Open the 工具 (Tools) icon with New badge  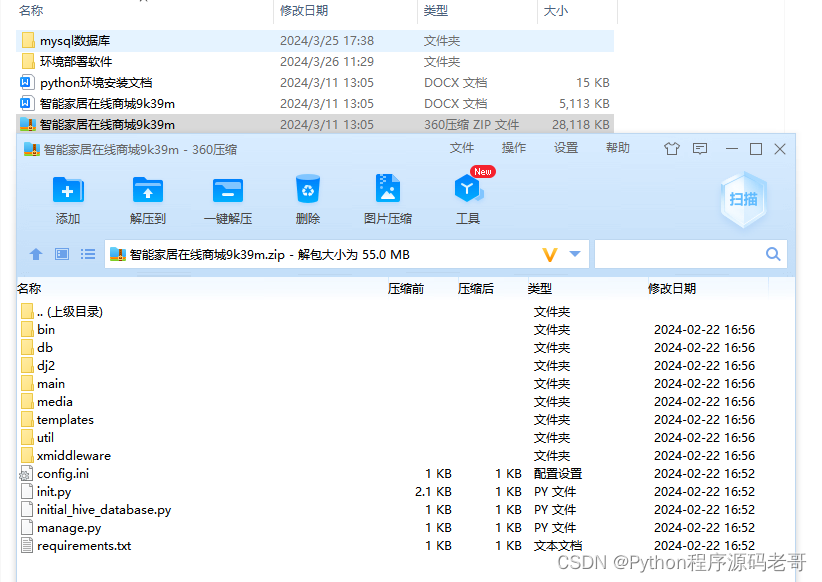[468, 188]
